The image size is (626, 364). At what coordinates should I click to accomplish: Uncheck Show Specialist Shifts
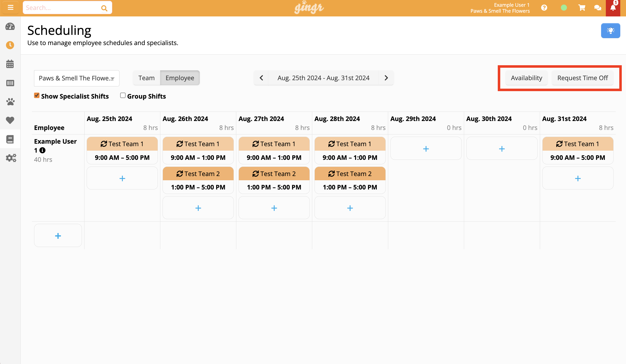click(x=37, y=96)
